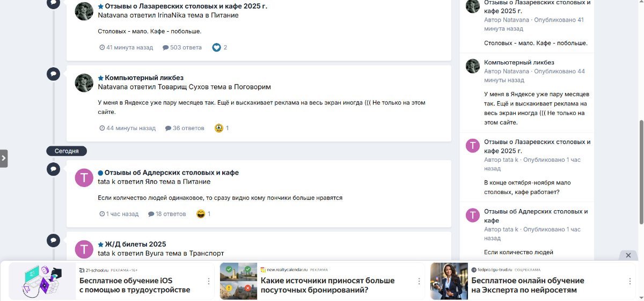Click the reaction emoji under Компьютерный ликбез post
The width and height of the screenshot is (644, 301).
point(219,128)
